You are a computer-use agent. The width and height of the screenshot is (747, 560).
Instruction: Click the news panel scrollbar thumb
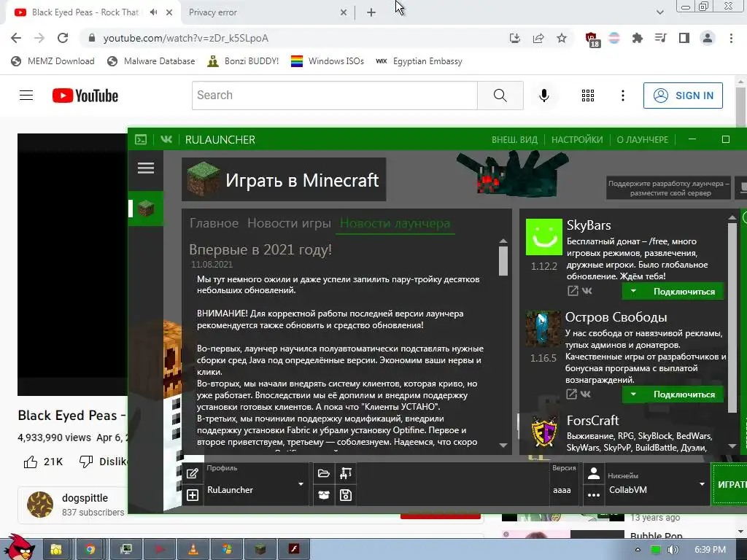[x=503, y=261]
